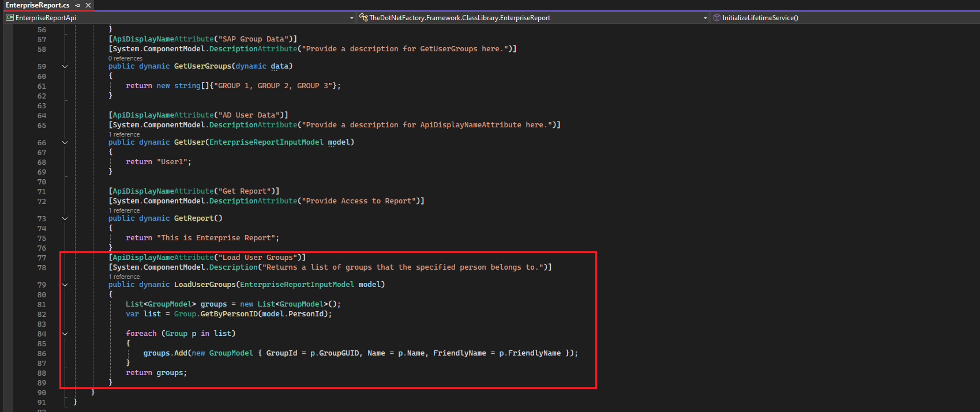Viewport: 980px width, 412px height.
Task: Click EnterpriseReportInputModel type on line 79
Action: click(x=297, y=285)
